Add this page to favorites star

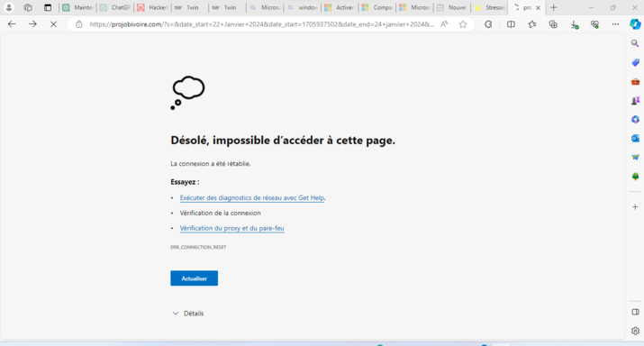tap(463, 24)
